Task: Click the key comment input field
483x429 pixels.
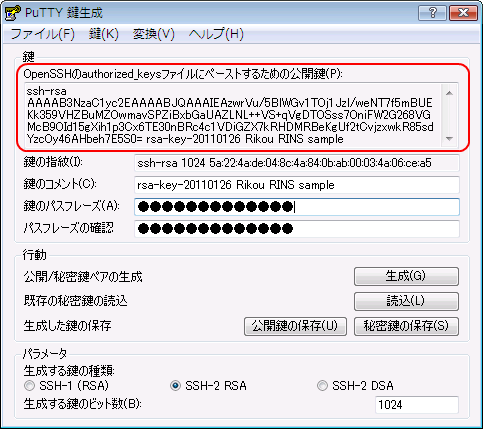Action: (x=297, y=185)
